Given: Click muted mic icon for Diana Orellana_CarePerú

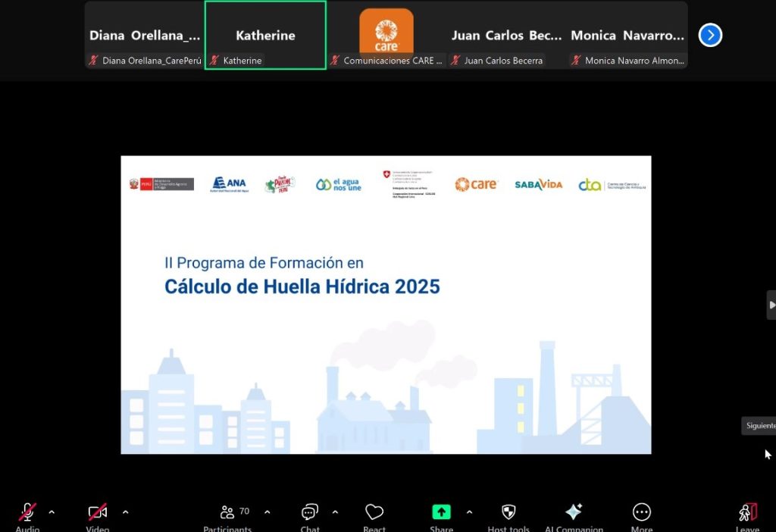Looking at the screenshot, I should tap(93, 61).
